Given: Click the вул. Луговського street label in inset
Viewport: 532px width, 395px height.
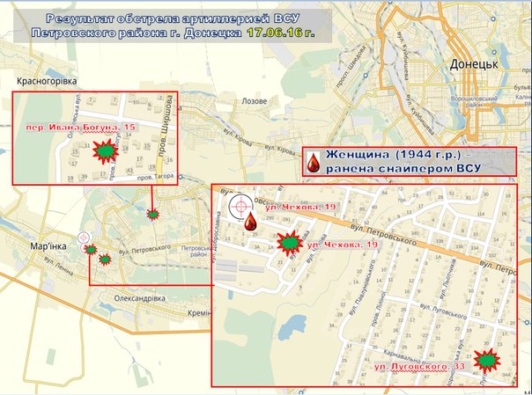Looking at the screenshot, I should [443, 311].
